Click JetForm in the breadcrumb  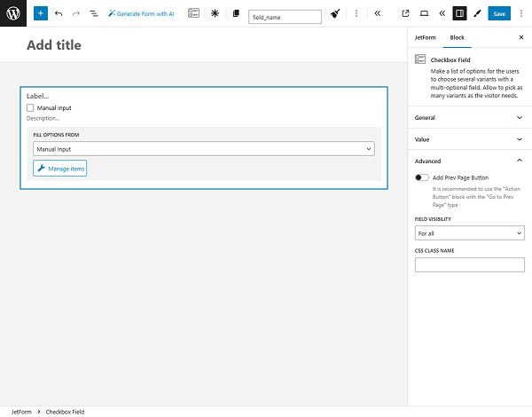click(21, 412)
